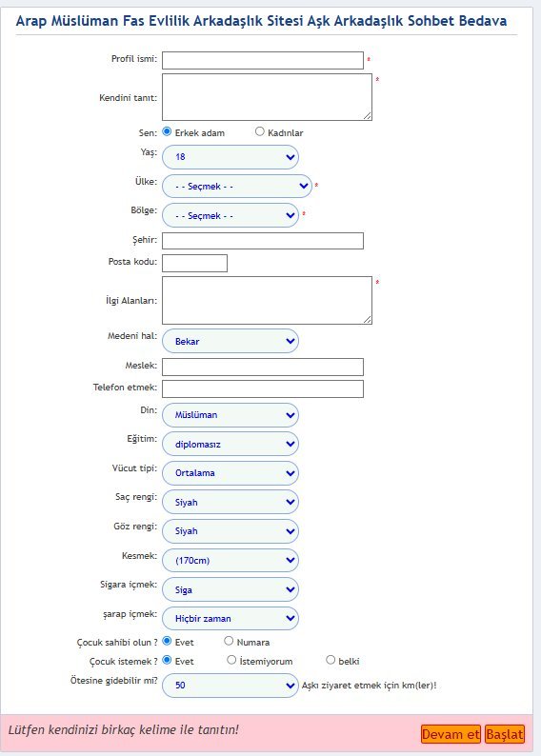Open the Yaş dropdown showing 18
The image size is (541, 756).
(x=230, y=157)
